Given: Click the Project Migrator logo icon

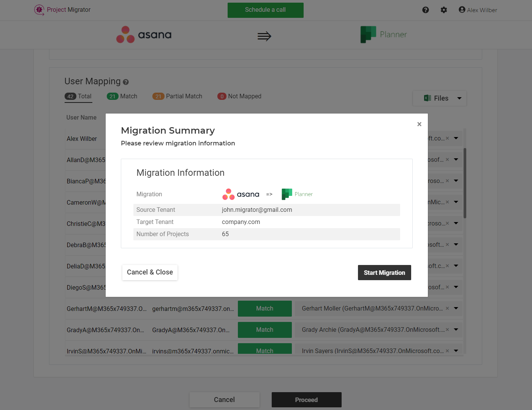Looking at the screenshot, I should (x=39, y=10).
